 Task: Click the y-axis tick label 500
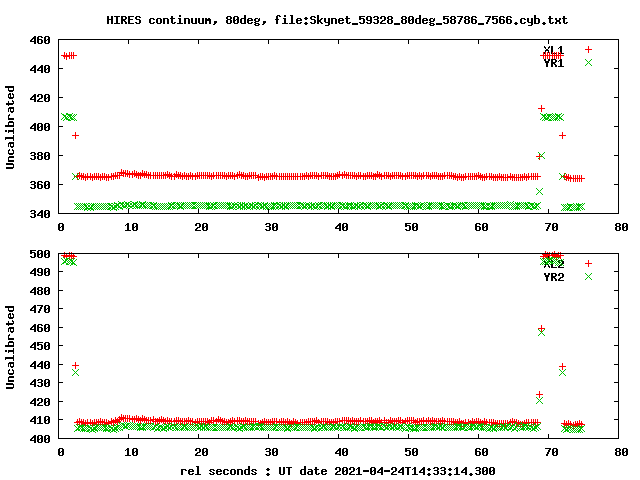40,254
